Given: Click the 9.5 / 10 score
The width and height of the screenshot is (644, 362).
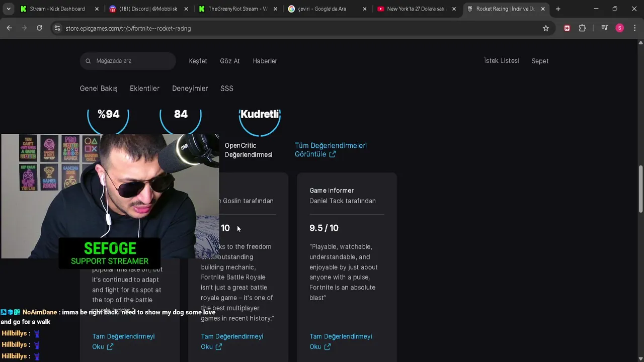Looking at the screenshot, I should click(324, 228).
